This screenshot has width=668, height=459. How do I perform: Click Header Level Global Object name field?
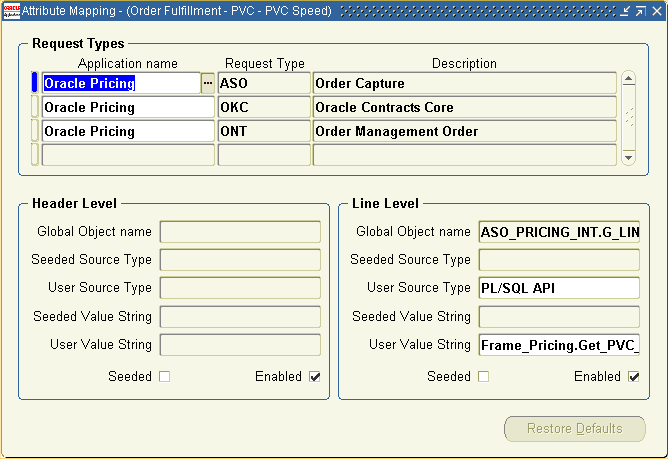[240, 231]
